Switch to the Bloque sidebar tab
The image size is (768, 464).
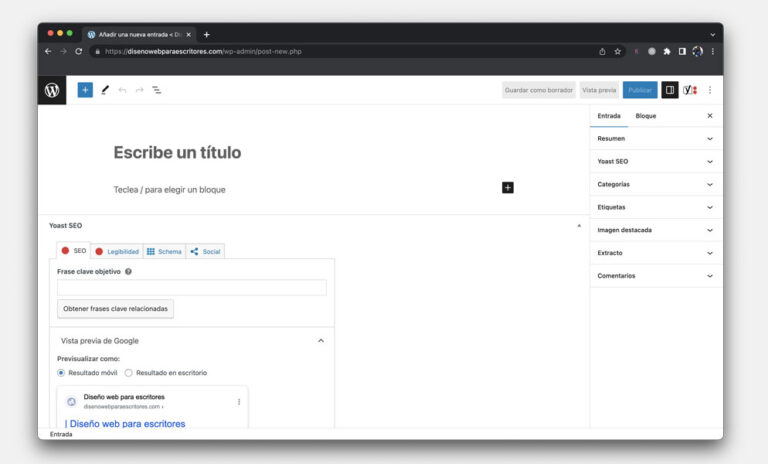click(646, 116)
